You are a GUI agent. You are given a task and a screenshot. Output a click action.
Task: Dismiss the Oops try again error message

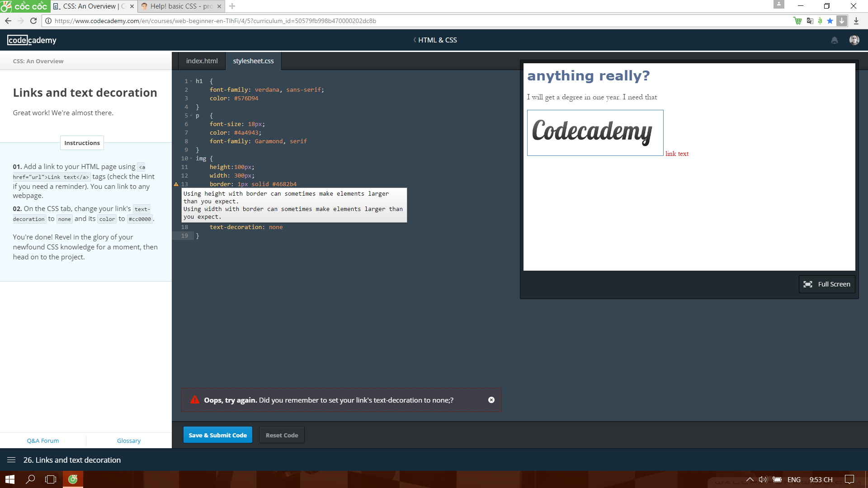tap(491, 400)
